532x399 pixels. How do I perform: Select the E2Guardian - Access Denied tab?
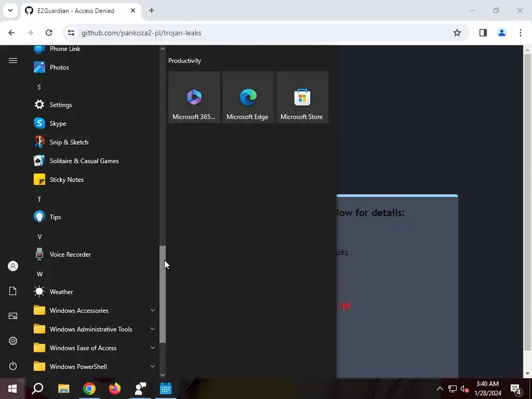(81, 11)
